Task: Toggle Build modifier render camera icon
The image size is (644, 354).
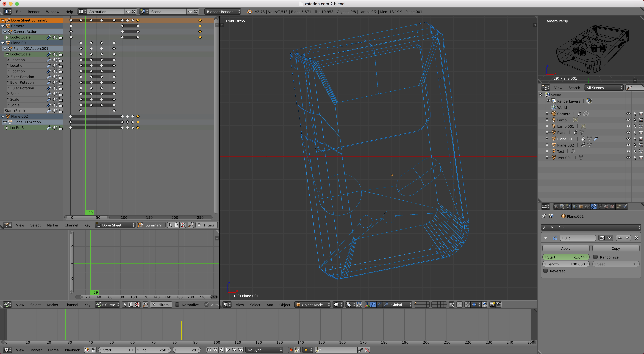Action: (x=602, y=238)
